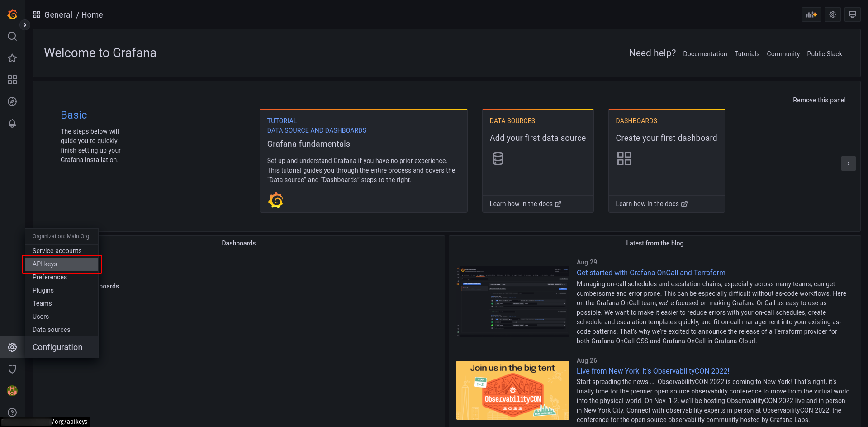Screen dimensions: 868x427
Task: Open the Explore compass icon
Action: pos(12,101)
